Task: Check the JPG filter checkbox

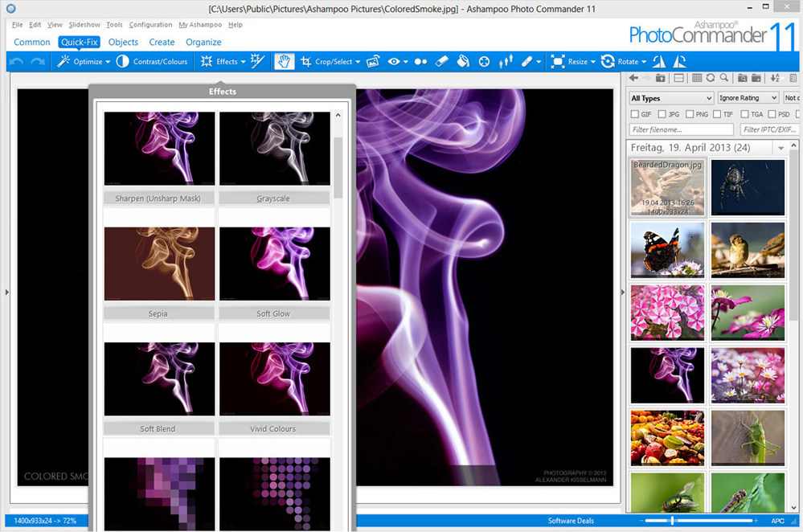Action: 663,114
